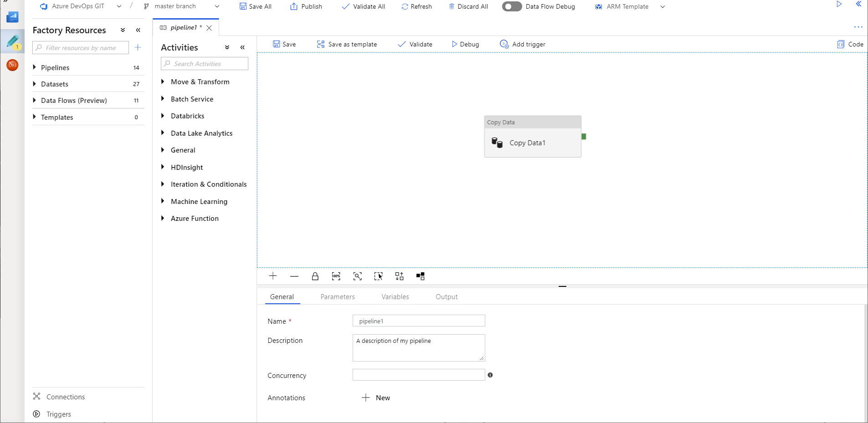Click the zoom to fit icon
The width and height of the screenshot is (868, 423).
click(358, 276)
